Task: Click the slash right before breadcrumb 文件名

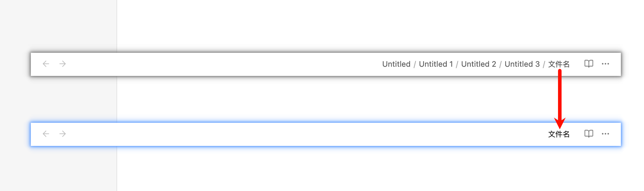Action: tap(544, 64)
